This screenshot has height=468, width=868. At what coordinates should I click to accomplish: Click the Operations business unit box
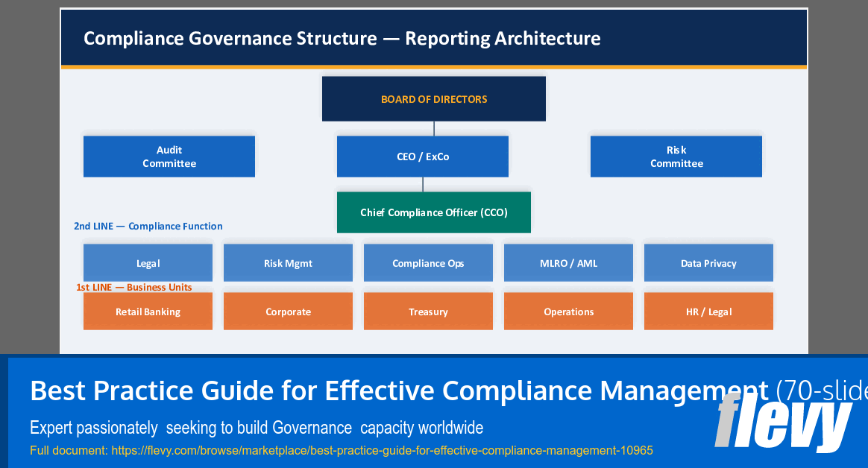(x=567, y=311)
